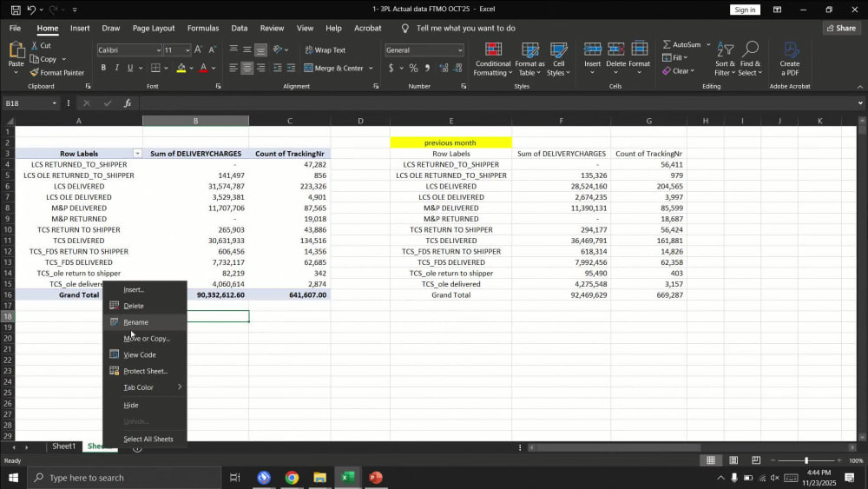Open the Row Labels filter dropdown

click(137, 154)
